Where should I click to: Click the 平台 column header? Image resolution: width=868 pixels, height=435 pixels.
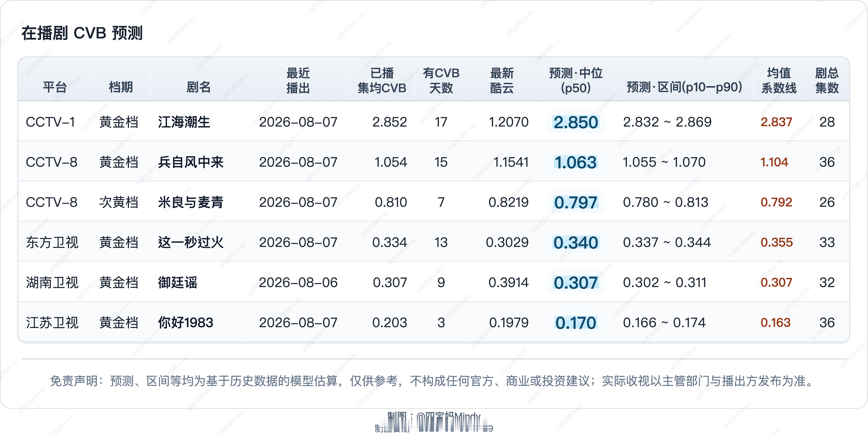[55, 87]
